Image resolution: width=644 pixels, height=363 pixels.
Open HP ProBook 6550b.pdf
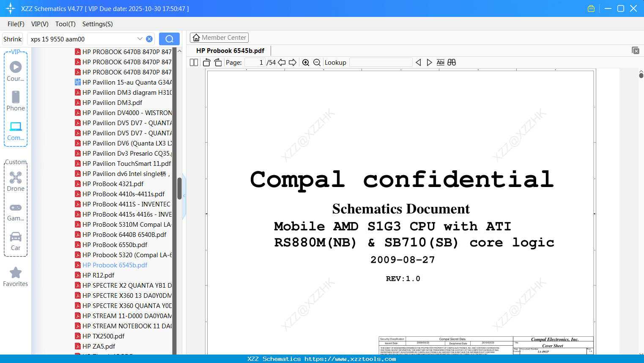click(x=111, y=245)
